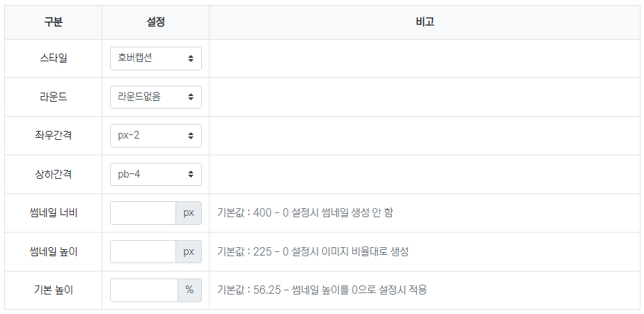The image size is (644, 314).
Task: Click the 좌우간격 row label
Action: click(x=54, y=136)
